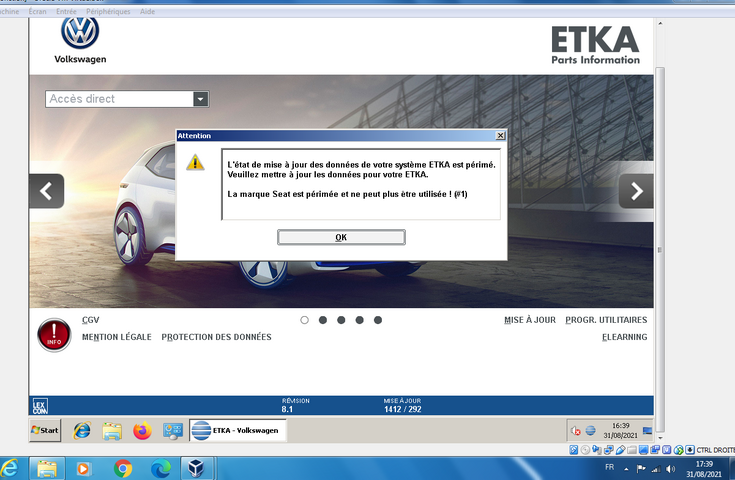Click VirtualBox audio status icon
The height and width of the screenshot is (480, 735).
point(597,450)
